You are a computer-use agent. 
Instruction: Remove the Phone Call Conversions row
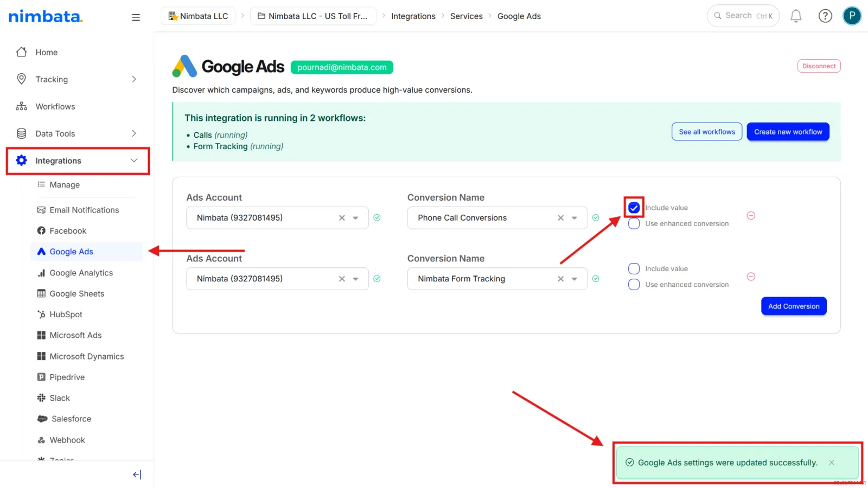coord(751,216)
